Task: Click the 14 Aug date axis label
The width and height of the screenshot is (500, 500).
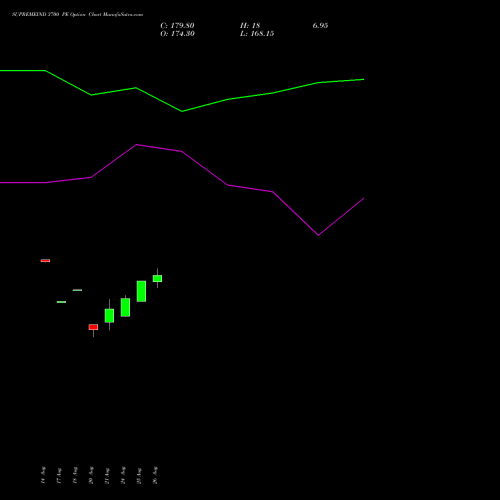Action: tap(43, 475)
